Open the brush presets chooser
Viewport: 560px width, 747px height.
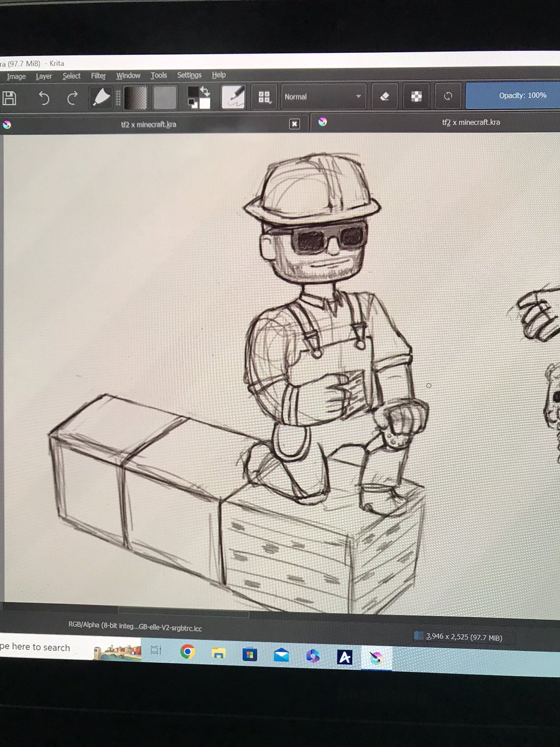tap(264, 96)
